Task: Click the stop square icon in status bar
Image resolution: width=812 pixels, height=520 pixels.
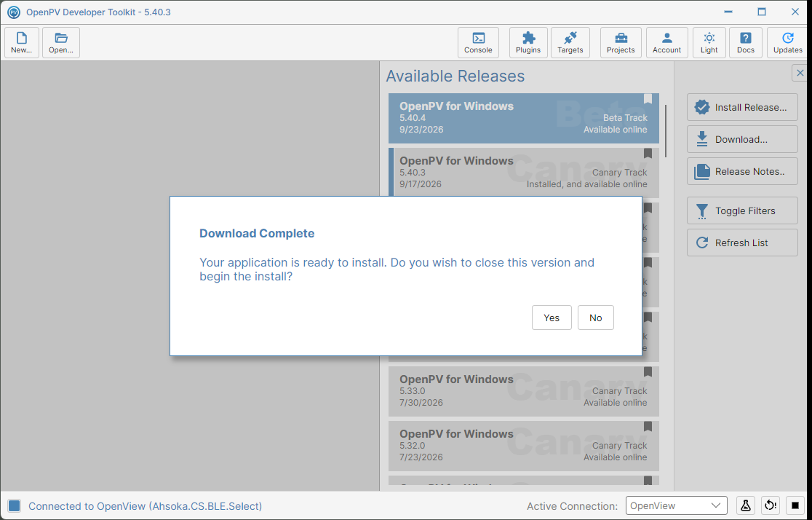Action: coord(795,505)
